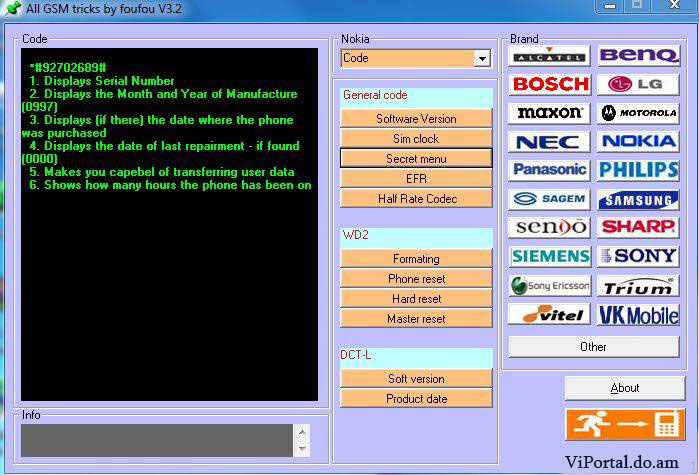
Task: Choose the LG brand logo
Action: tap(638, 84)
